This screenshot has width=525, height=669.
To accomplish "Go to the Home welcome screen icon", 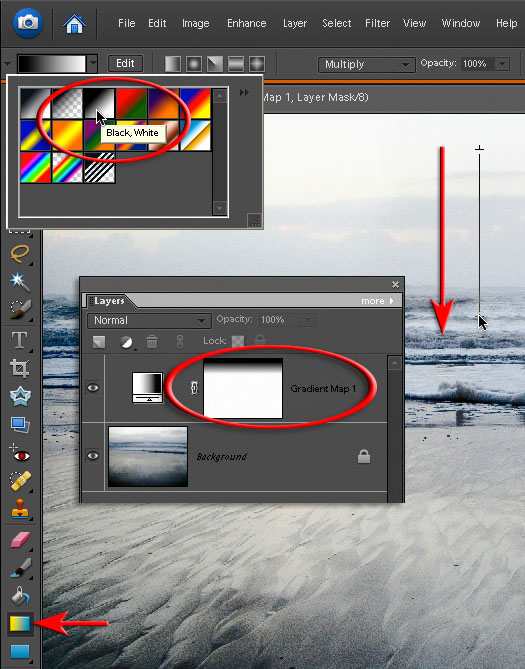I will click(x=74, y=24).
